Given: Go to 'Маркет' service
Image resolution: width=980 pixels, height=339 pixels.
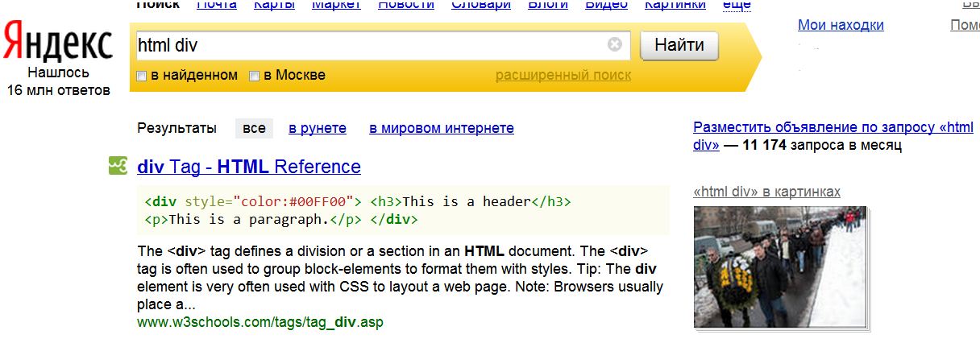Looking at the screenshot, I should [336, 5].
